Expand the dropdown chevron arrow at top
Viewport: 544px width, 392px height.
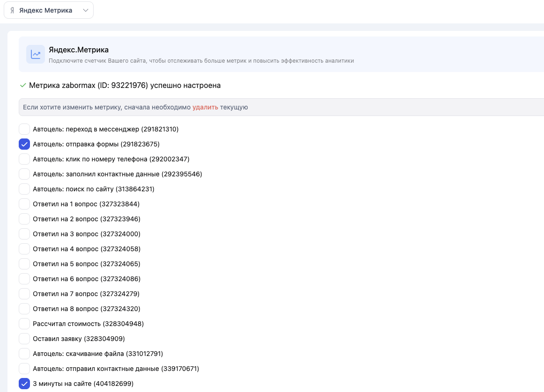[x=85, y=10]
